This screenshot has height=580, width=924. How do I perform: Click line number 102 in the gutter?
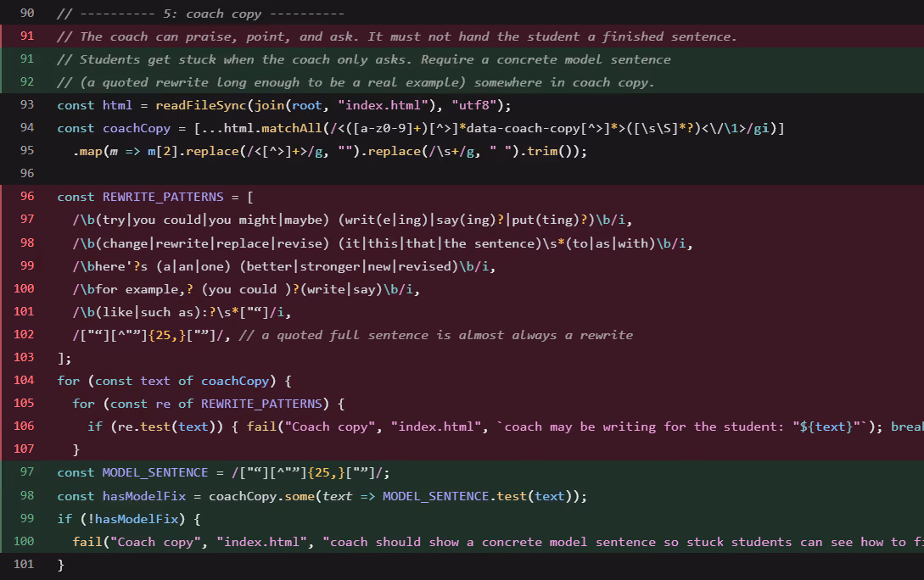coord(24,334)
